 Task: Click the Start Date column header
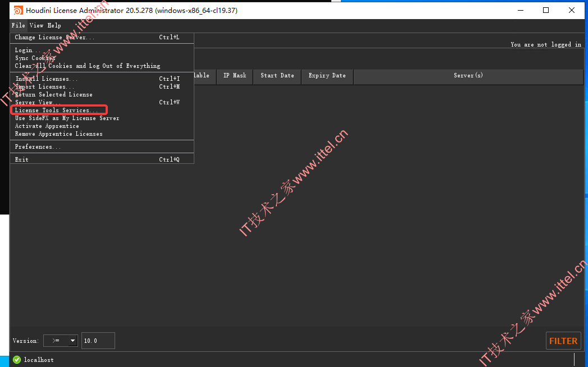tap(277, 76)
